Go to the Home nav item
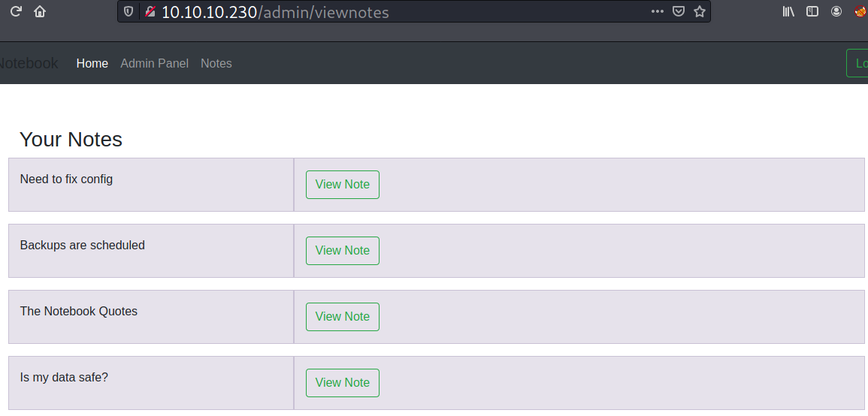Image resolution: width=868 pixels, height=416 pixels. click(x=92, y=63)
